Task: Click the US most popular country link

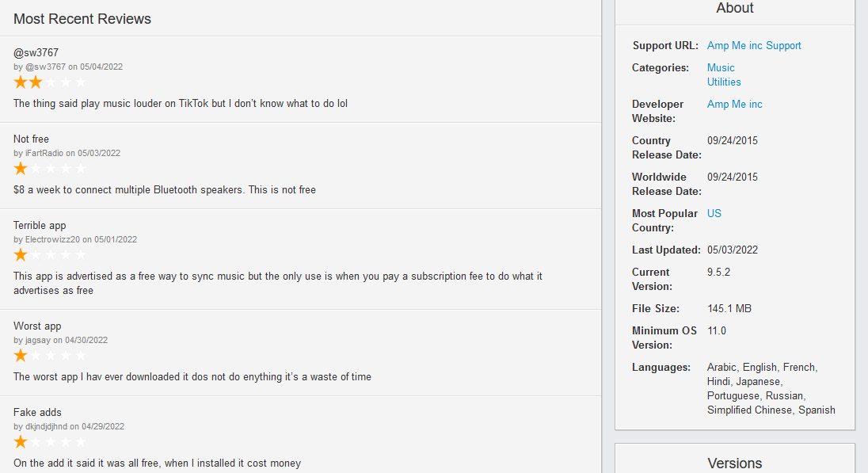Action: (714, 214)
